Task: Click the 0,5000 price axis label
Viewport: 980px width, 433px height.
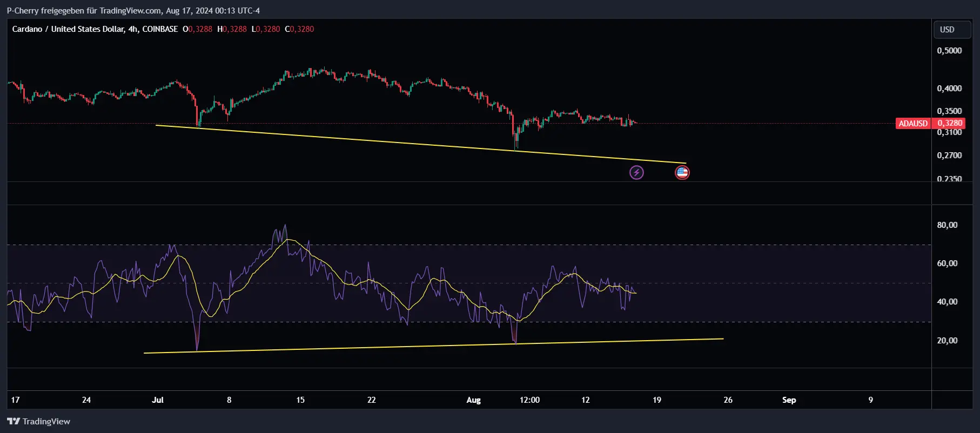Action: [x=949, y=50]
